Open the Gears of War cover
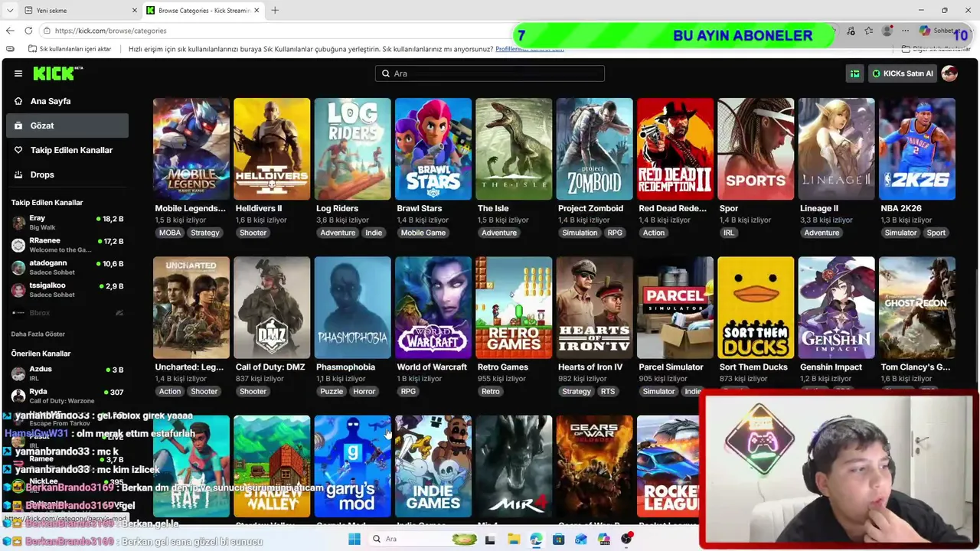The image size is (980, 551). tap(595, 466)
